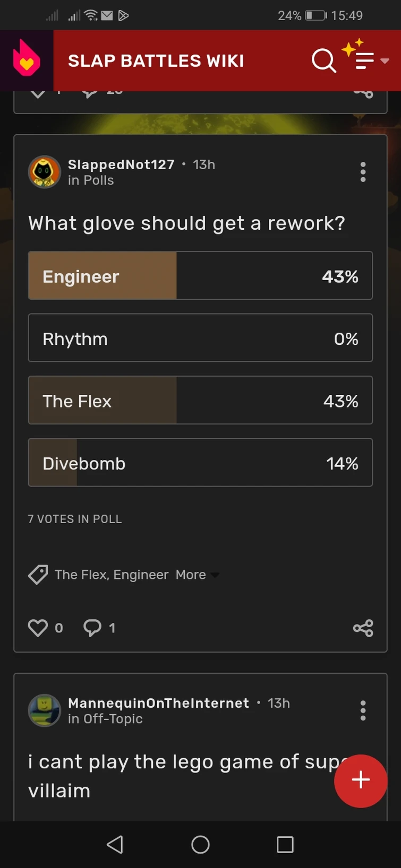Open the Fandom flame logo home
The height and width of the screenshot is (868, 401).
(27, 60)
